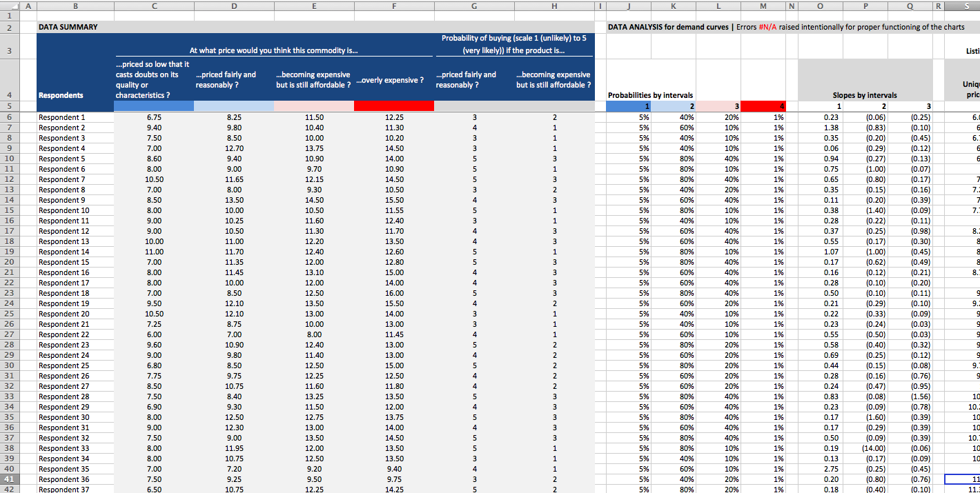The width and height of the screenshot is (980, 493).
Task: Select column F header
Action: [394, 5]
